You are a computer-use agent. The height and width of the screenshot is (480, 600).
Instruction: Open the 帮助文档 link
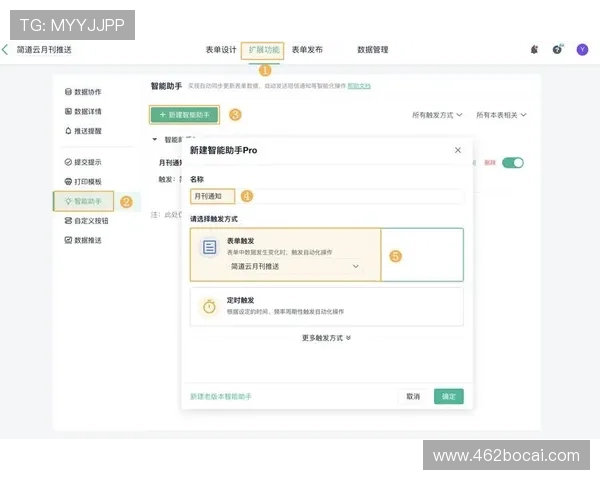tap(359, 86)
